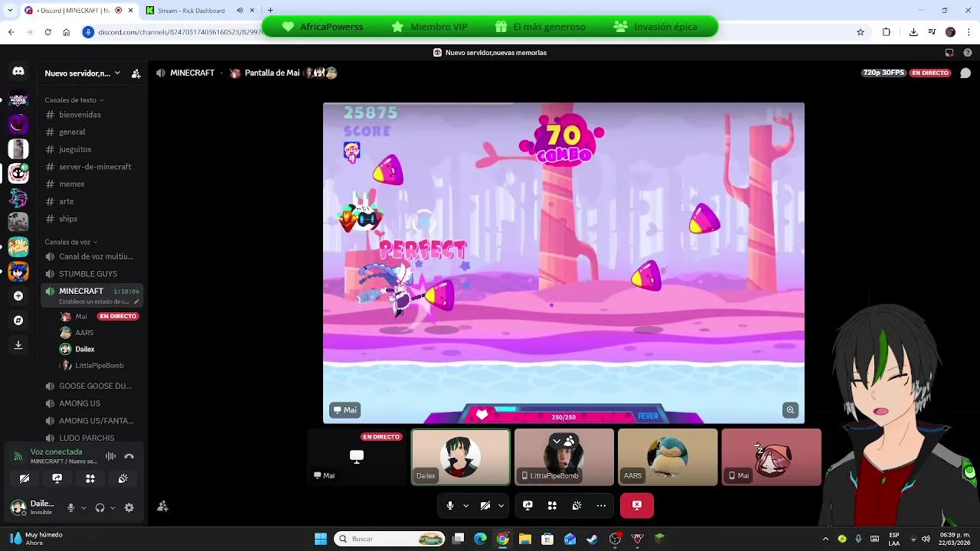Click pop-out window icon at top right of call
The width and height of the screenshot is (980, 551).
(x=949, y=53)
